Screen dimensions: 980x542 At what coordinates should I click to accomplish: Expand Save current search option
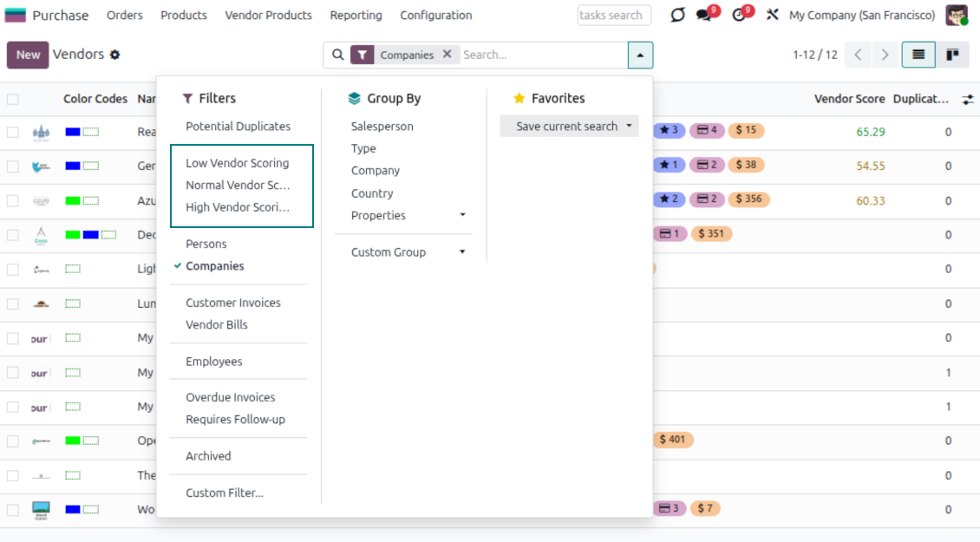569,127
